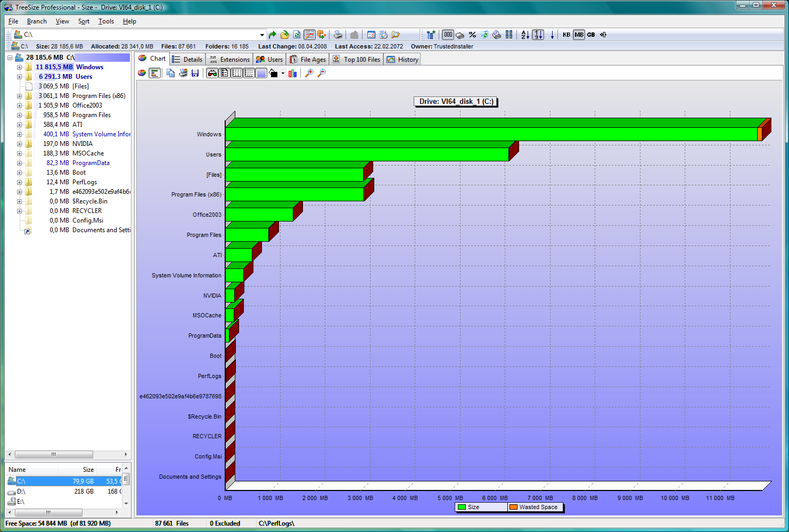Expand the Program Files (x86) node
The image size is (789, 532).
[x=19, y=96]
